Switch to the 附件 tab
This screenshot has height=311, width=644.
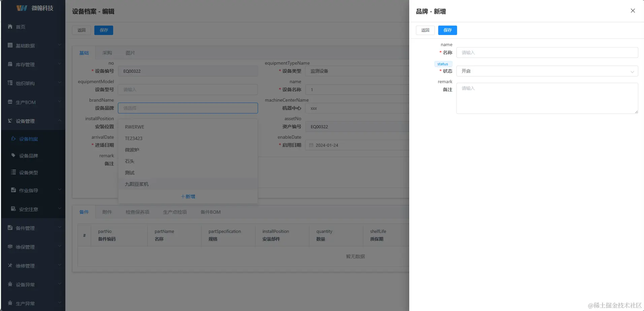coord(107,212)
